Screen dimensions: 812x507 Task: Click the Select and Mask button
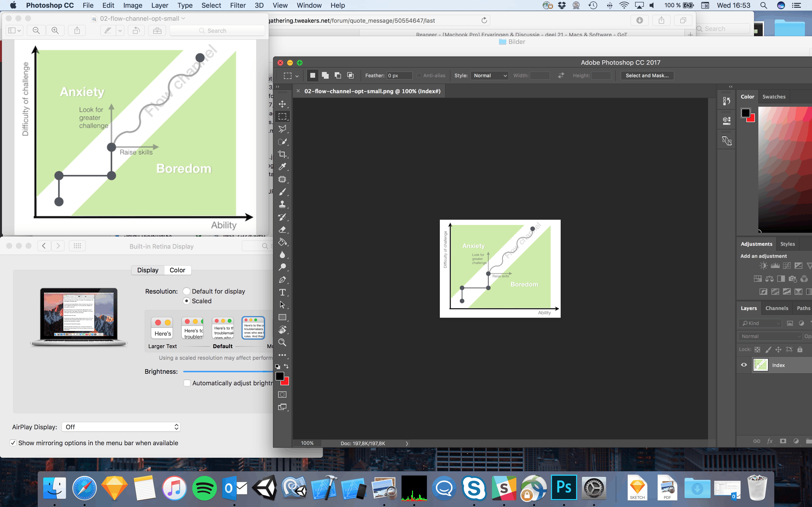647,75
